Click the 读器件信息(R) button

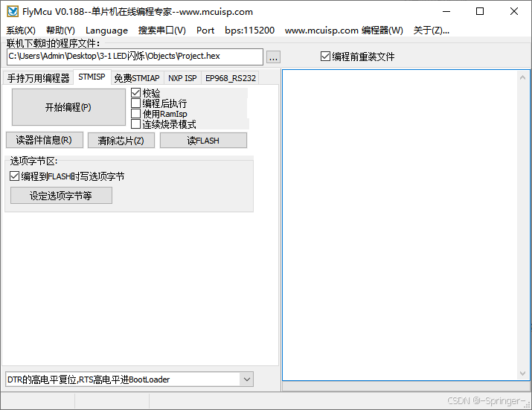point(45,140)
